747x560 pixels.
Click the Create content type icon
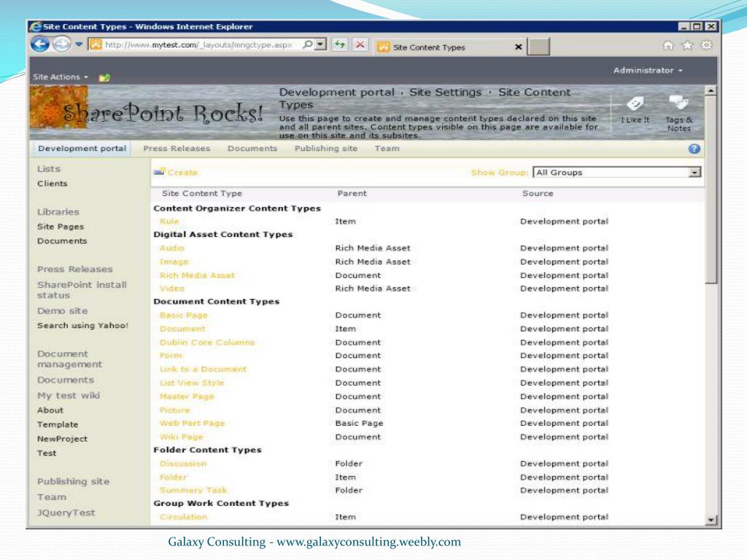point(159,171)
